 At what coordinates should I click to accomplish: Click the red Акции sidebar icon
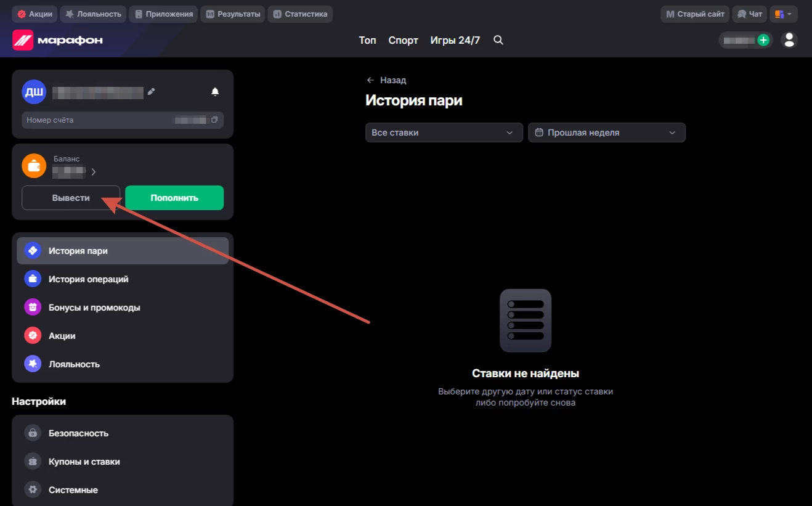(33, 336)
